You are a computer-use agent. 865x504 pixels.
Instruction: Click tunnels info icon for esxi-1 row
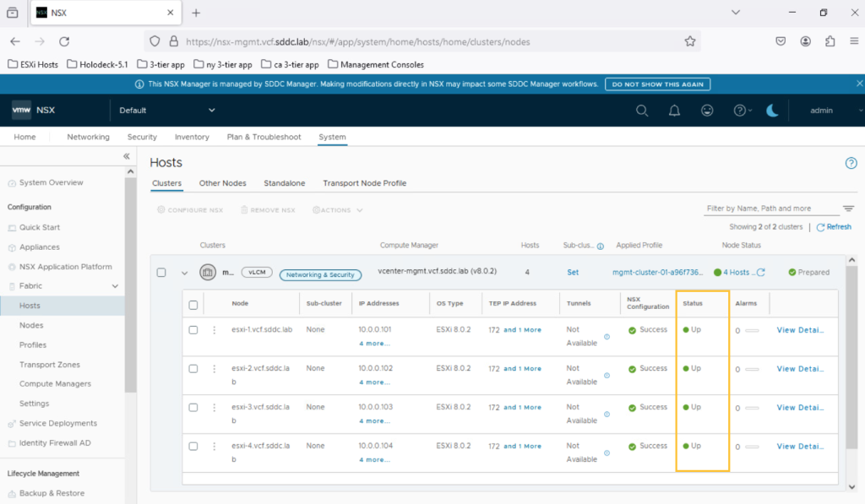coord(607,337)
